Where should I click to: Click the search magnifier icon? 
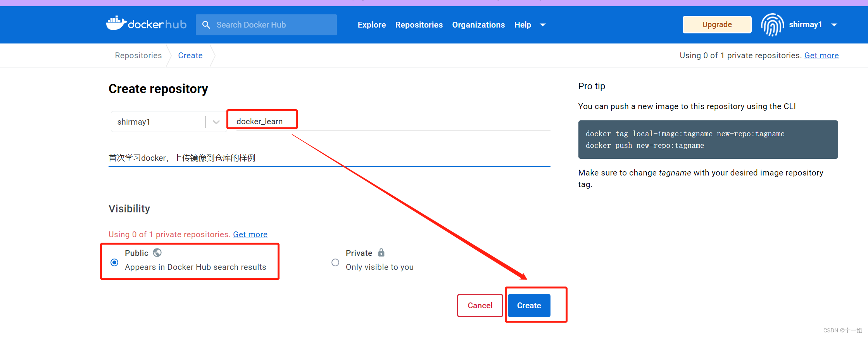206,25
